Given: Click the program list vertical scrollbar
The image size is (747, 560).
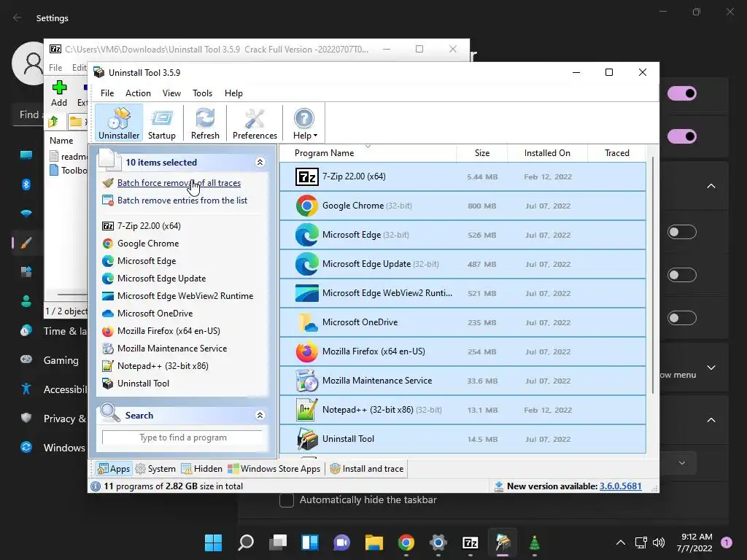Looking at the screenshot, I should point(652,276).
